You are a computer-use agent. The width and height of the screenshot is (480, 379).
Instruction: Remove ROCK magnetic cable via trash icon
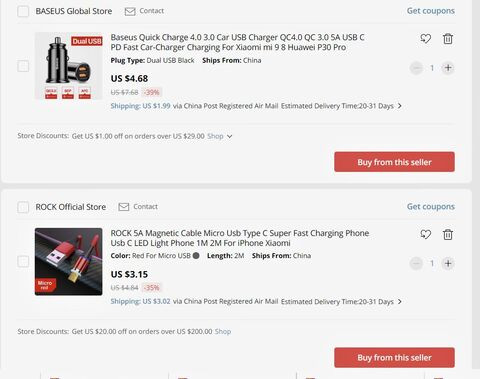click(x=448, y=234)
